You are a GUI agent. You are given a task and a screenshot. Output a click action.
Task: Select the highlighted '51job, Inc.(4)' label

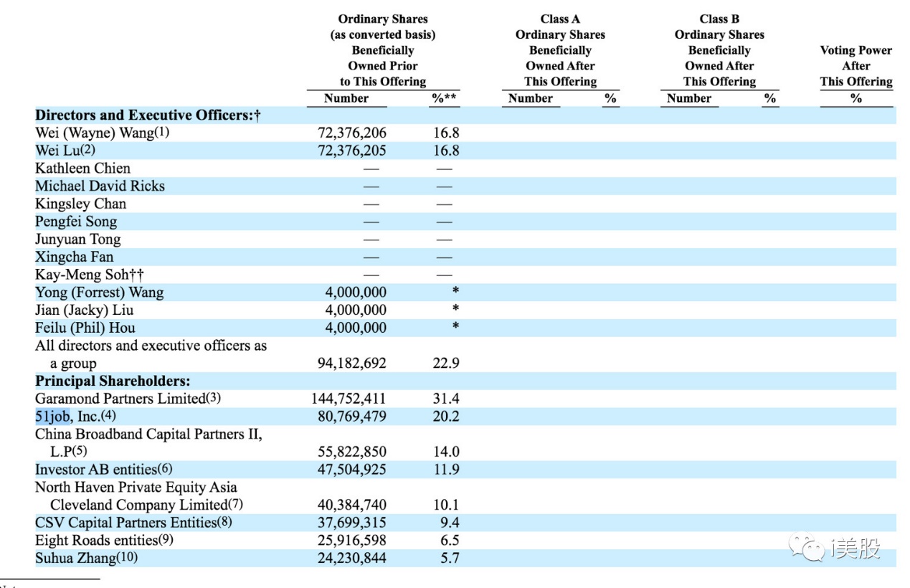75,416
